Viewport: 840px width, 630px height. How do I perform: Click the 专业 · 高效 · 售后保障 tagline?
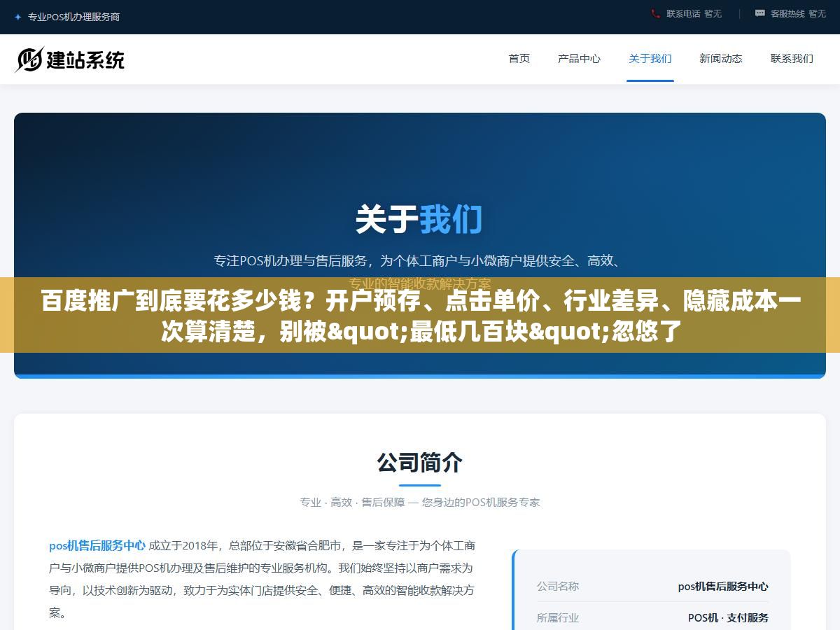(x=420, y=502)
